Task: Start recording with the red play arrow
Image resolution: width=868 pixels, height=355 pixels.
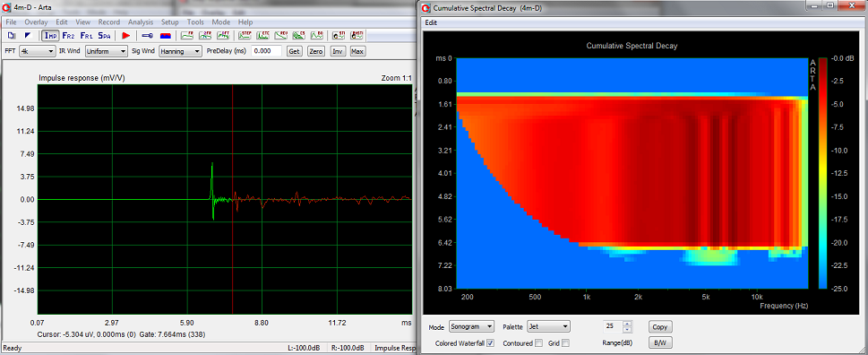Action: pyautogui.click(x=125, y=36)
